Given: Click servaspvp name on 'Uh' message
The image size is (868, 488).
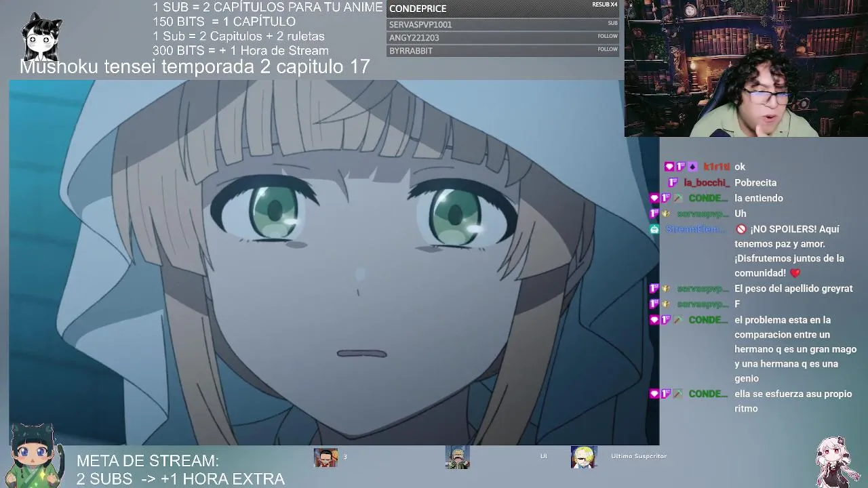Looking at the screenshot, I should 703,214.
